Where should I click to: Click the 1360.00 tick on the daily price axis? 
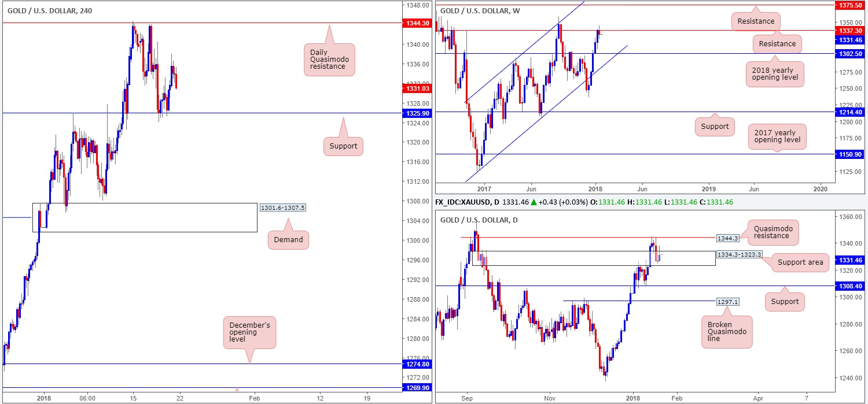pos(850,217)
